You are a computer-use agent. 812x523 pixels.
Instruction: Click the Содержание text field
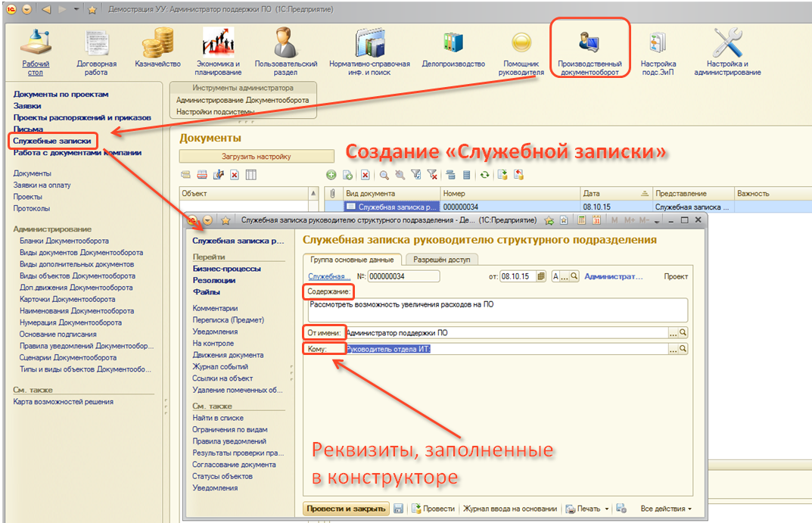tap(496, 310)
